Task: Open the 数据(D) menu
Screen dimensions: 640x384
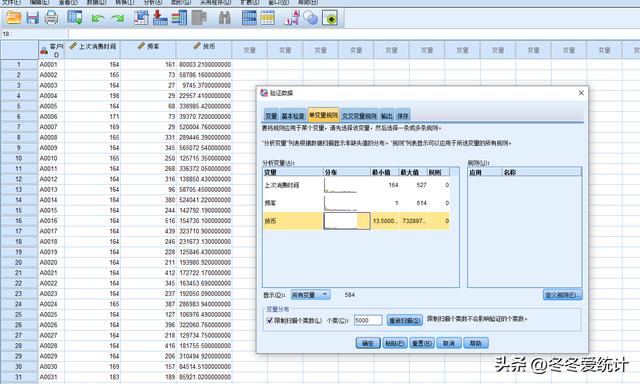Action: pos(97,2)
